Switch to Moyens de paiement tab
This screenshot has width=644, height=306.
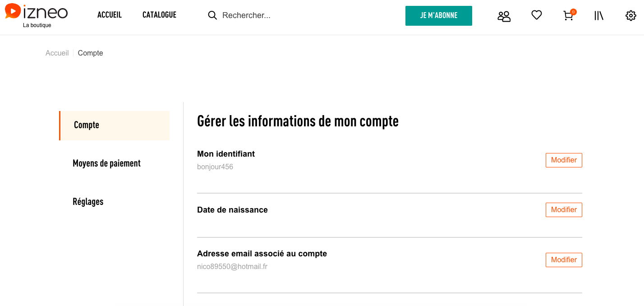106,163
